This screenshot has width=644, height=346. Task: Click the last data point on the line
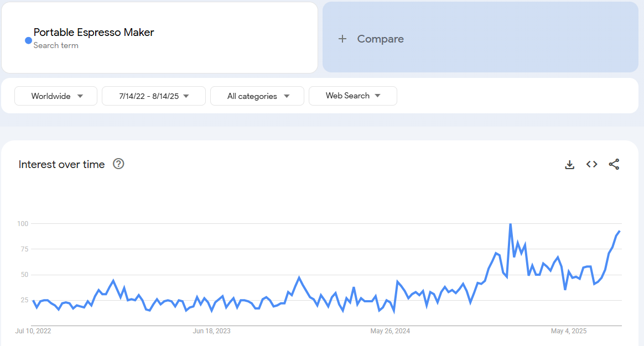620,231
